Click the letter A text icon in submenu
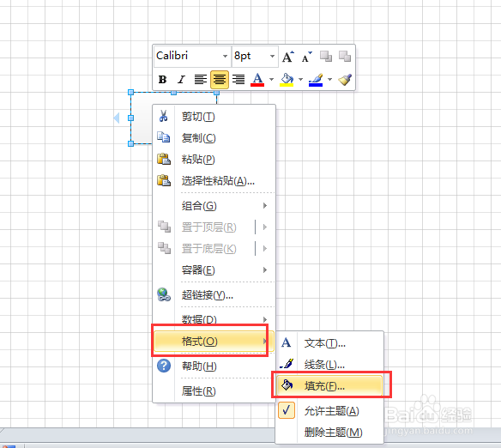 (x=286, y=342)
